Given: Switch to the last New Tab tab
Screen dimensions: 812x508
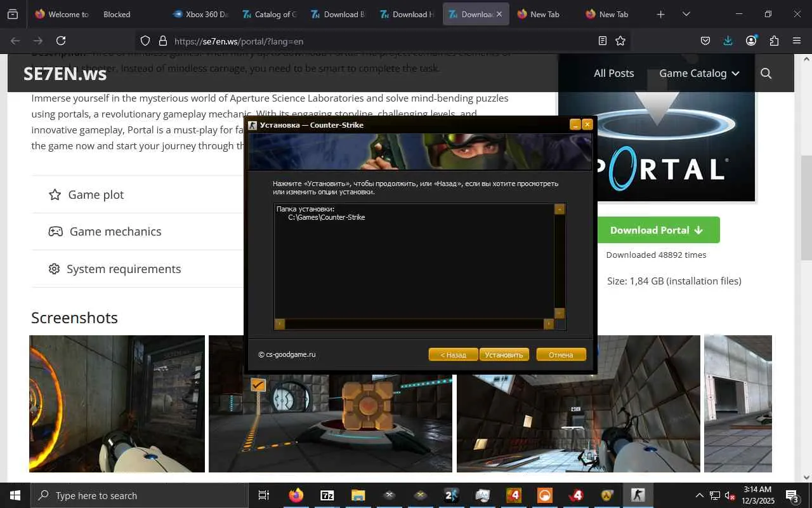Looking at the screenshot, I should pos(613,14).
